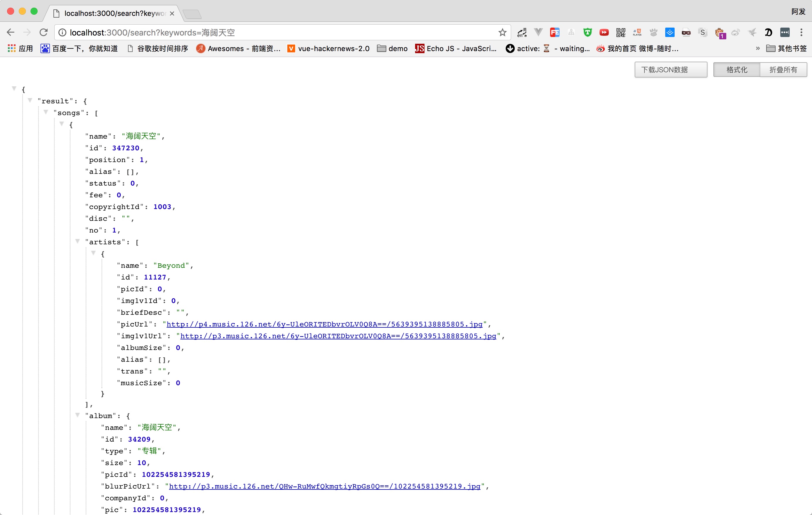Switch to 格式化 formatted view
This screenshot has width=812, height=515.
(x=737, y=70)
